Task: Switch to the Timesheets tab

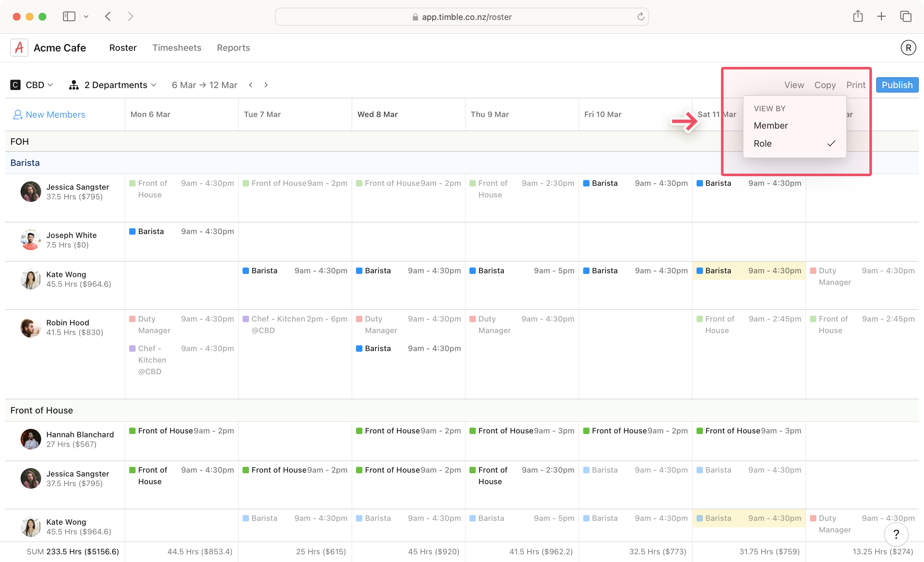Action: (x=177, y=48)
